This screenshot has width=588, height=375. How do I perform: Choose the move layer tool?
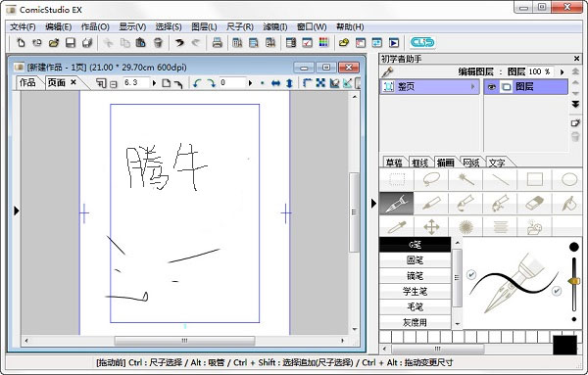click(x=431, y=226)
